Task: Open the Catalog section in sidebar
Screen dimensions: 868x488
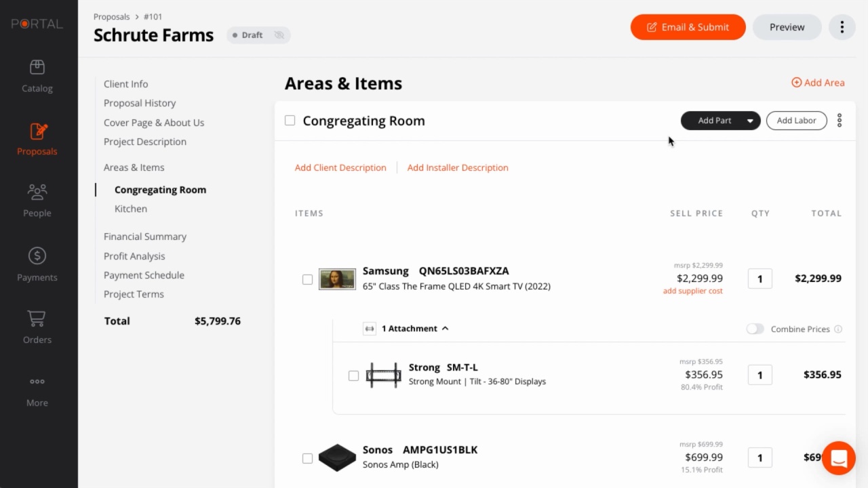Action: [37, 76]
